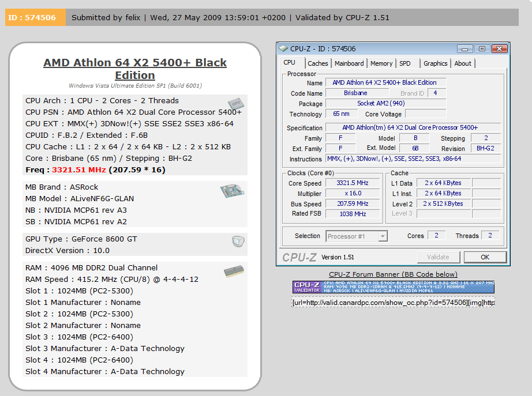Minimize the CPU-Z window

click(x=465, y=49)
